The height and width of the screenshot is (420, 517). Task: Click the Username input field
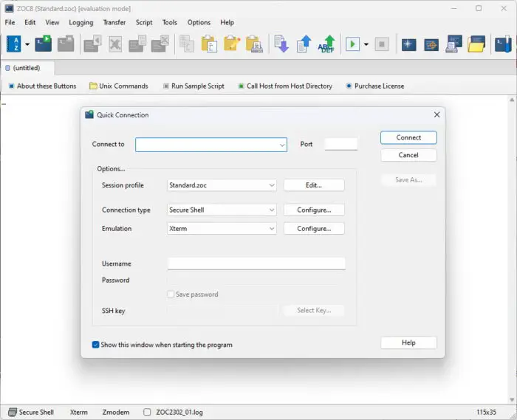[256, 264]
